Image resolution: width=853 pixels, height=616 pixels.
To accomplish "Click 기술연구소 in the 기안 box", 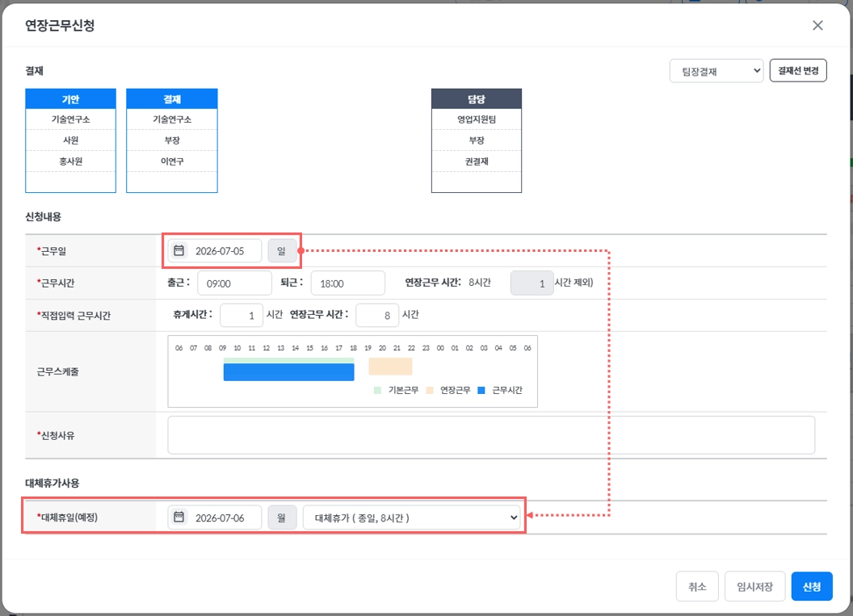I will (x=71, y=119).
